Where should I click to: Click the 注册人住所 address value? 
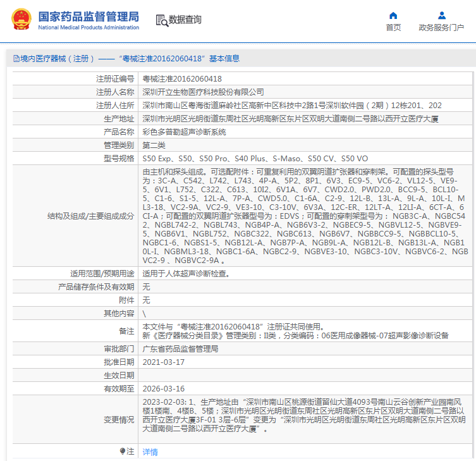coord(292,106)
